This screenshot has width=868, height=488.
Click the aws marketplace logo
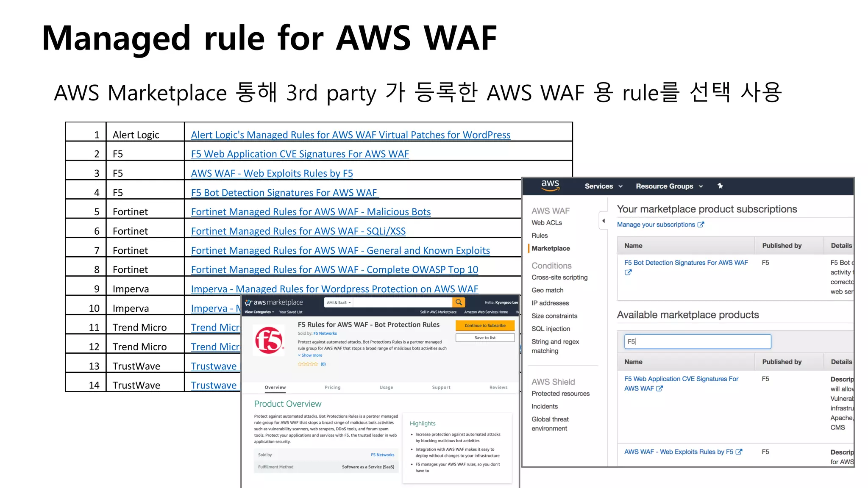click(274, 302)
